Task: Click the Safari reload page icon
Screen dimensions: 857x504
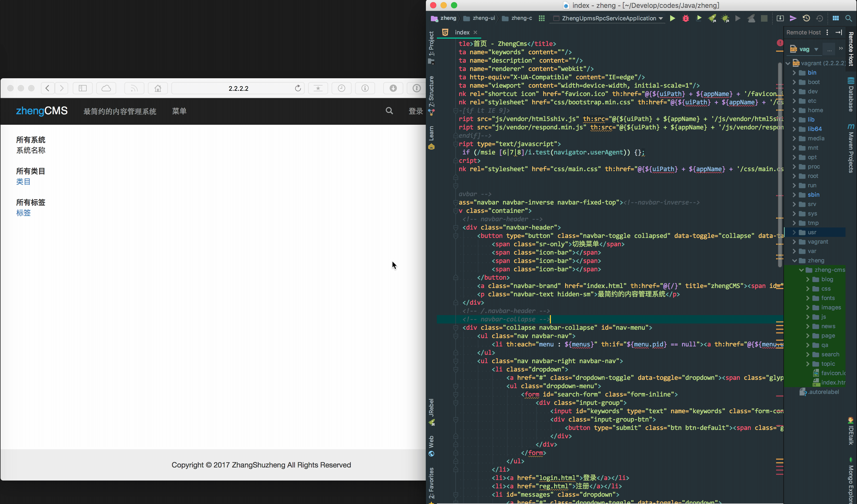Action: point(297,88)
